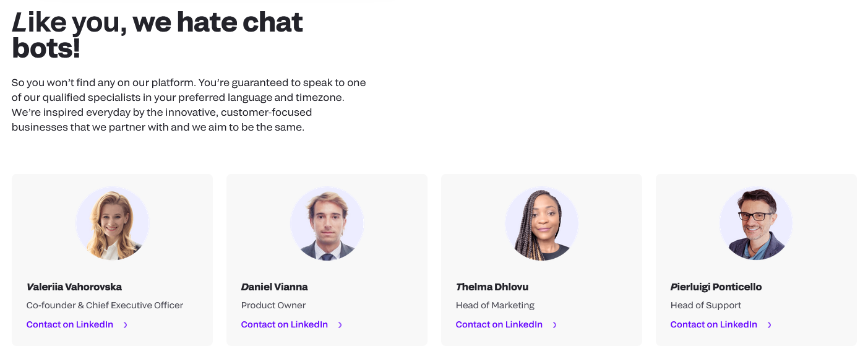Click the name Daniel Vianna
The width and height of the screenshot is (868, 351).
(274, 287)
